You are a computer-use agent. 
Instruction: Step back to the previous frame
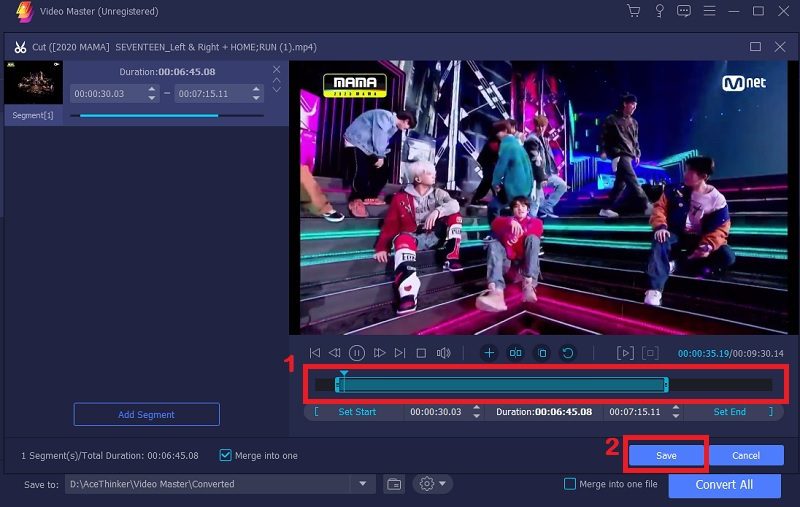(335, 352)
